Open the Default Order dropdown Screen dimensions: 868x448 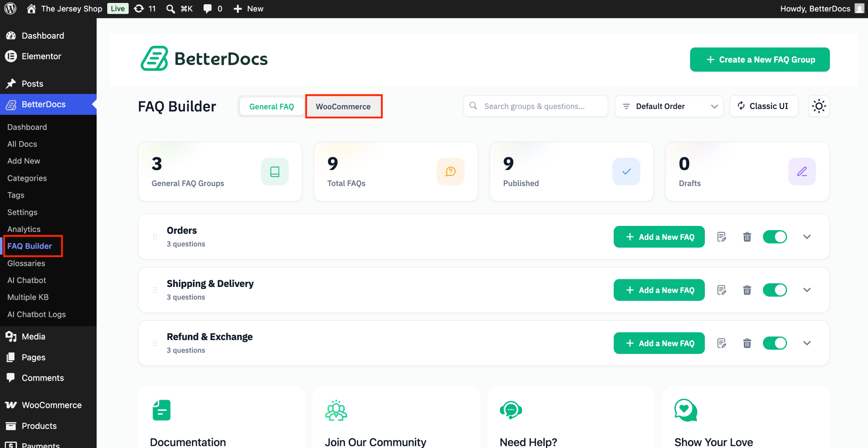pos(669,106)
